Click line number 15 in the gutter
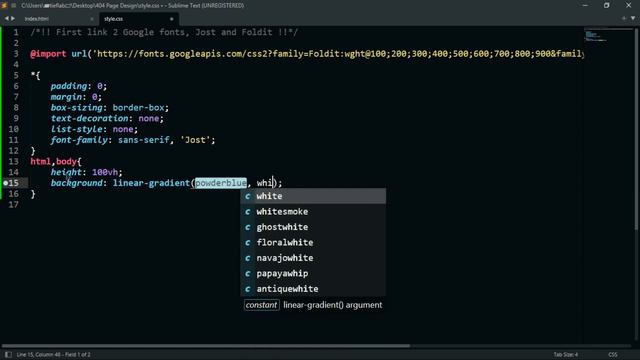640x360 pixels. [13, 183]
